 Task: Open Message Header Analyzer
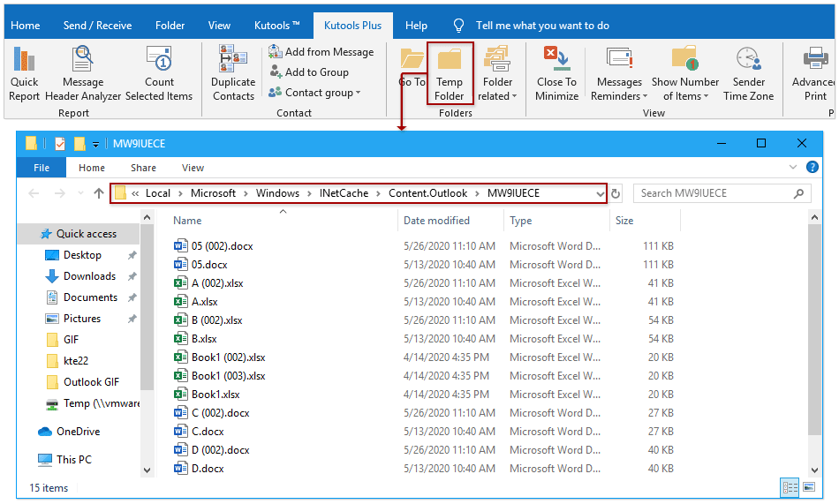[x=83, y=74]
